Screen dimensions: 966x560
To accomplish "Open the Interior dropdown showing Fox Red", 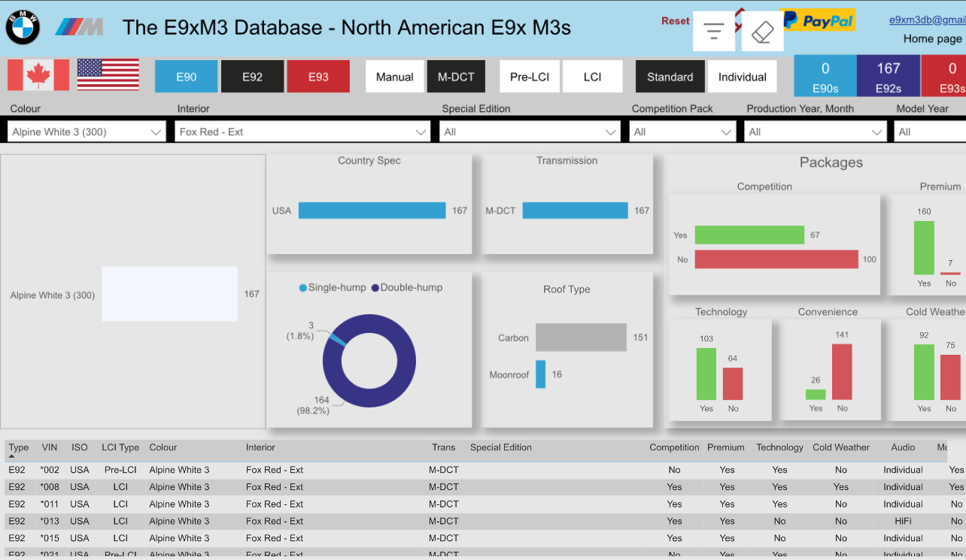I will (302, 132).
